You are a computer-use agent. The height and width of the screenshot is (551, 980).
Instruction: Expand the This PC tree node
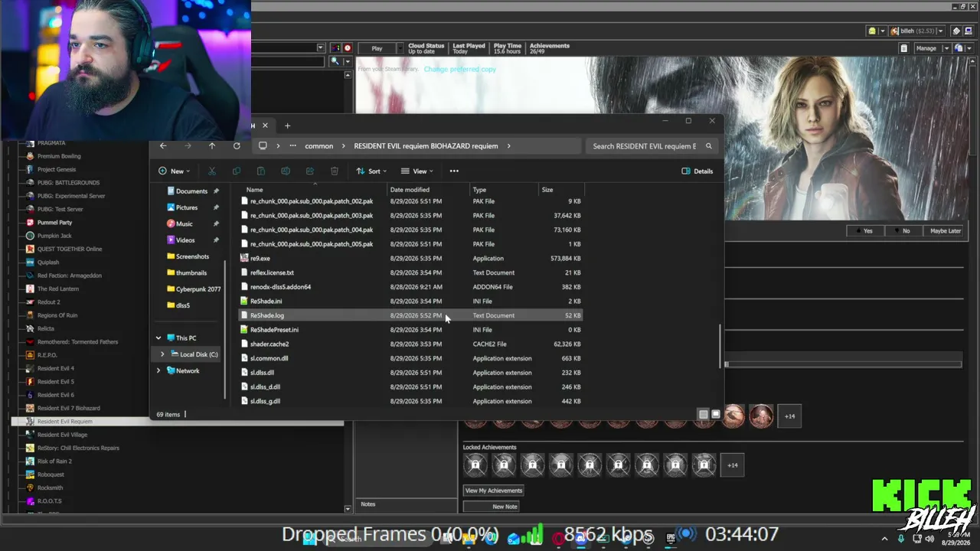coord(158,338)
